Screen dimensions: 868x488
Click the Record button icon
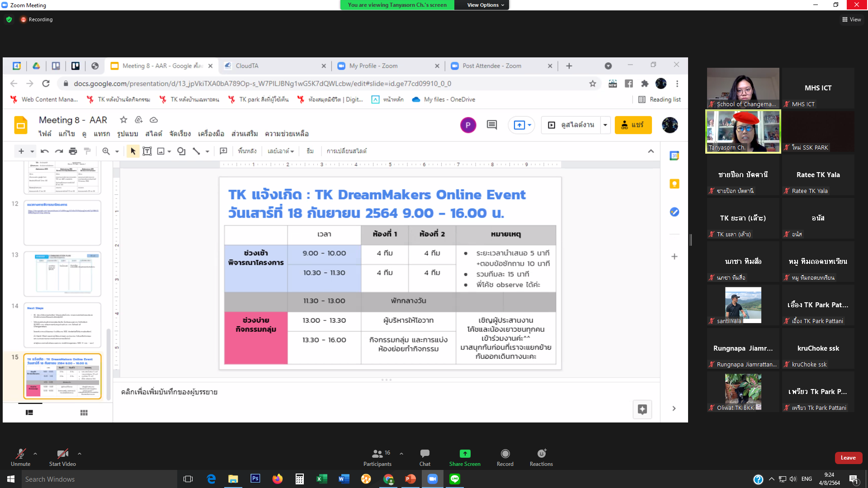pos(505,454)
